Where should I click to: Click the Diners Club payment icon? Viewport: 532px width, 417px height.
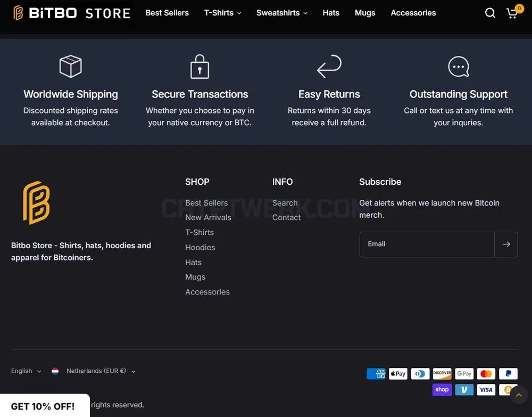420,374
